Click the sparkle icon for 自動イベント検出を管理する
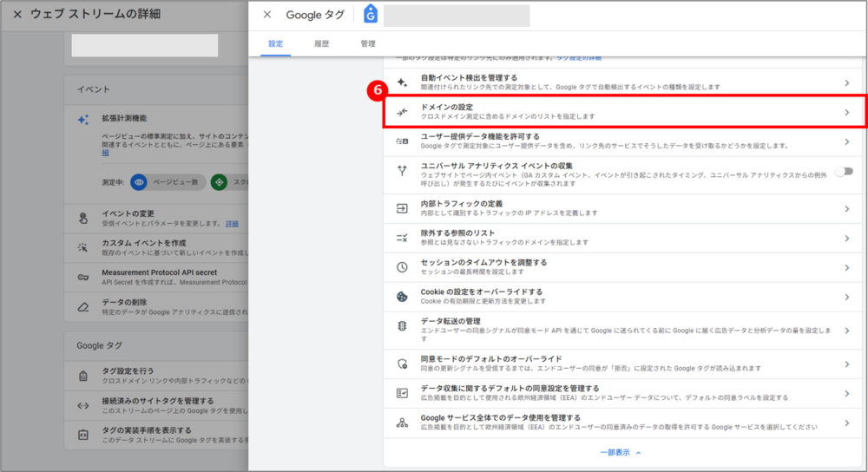868x472 pixels. tap(402, 82)
